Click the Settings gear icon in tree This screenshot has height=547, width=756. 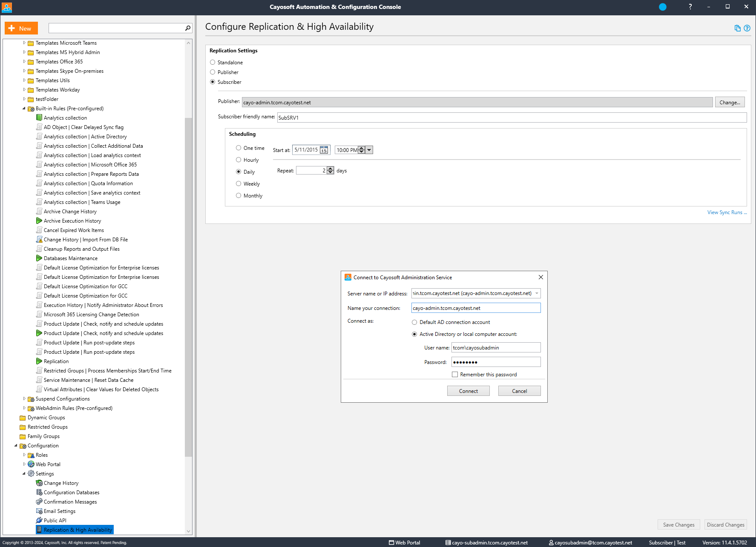[x=31, y=474]
